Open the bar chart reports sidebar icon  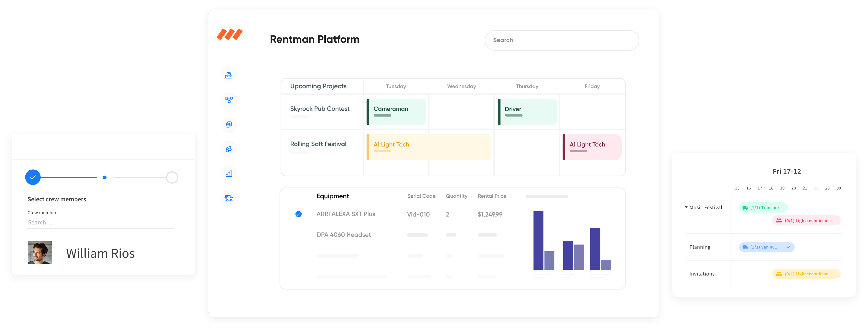229,174
